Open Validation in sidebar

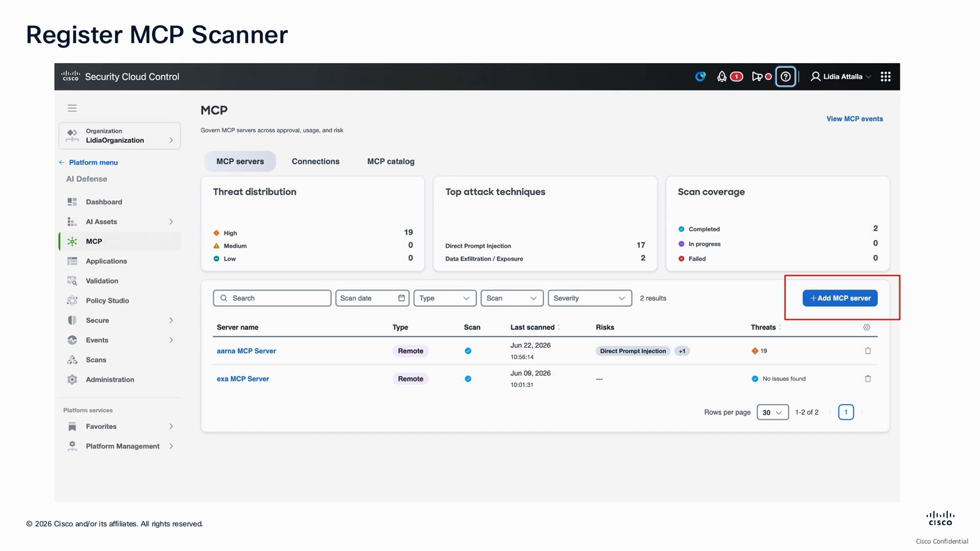(x=119, y=281)
